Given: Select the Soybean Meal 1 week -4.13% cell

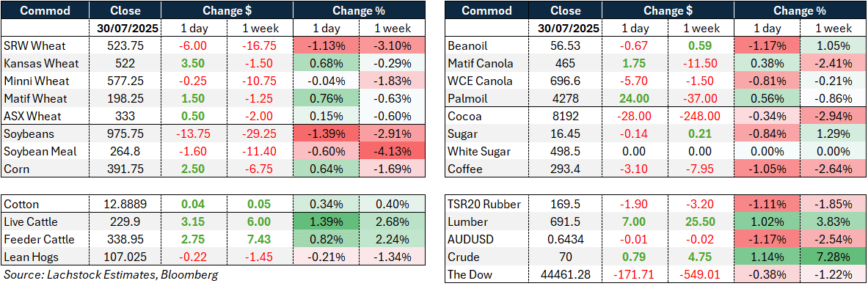Looking at the screenshot, I should coord(393,152).
